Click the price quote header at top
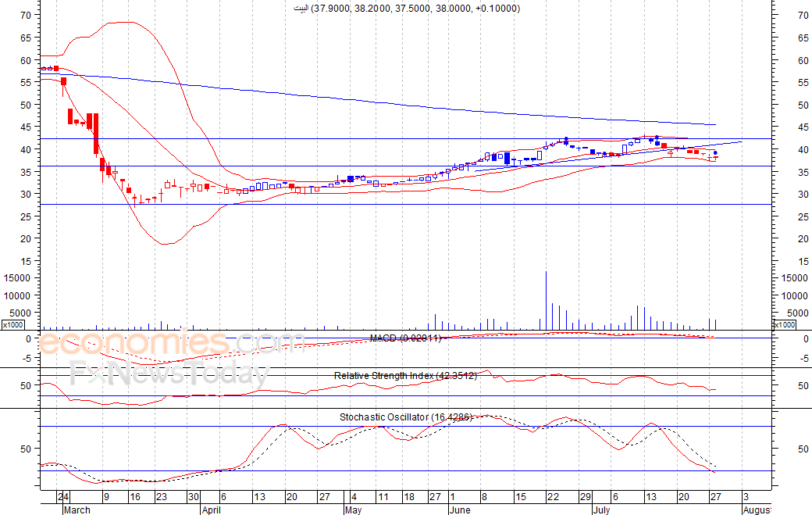The image size is (812, 515). tap(404, 9)
